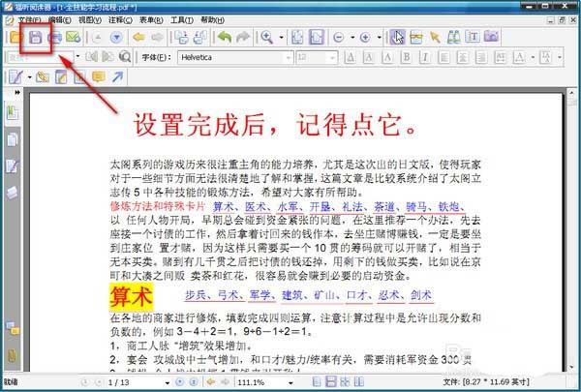Follow the 医术 link
Screen dimensions: 581x392
256,206
